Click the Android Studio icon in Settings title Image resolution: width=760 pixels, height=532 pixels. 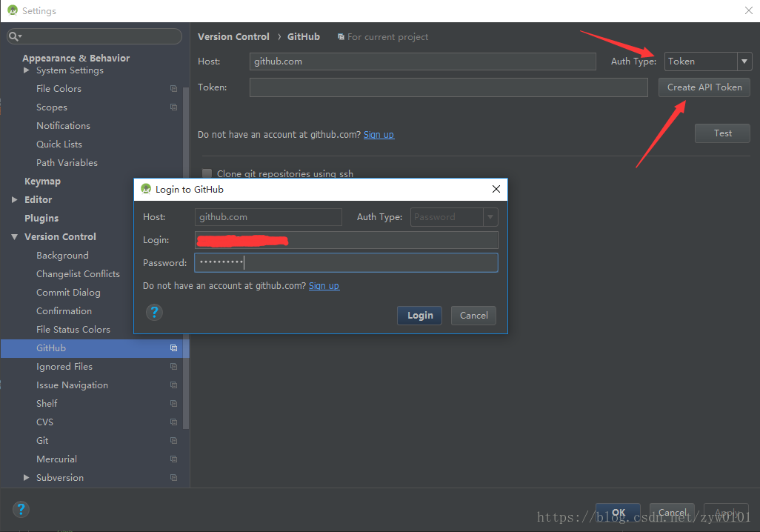(x=13, y=10)
